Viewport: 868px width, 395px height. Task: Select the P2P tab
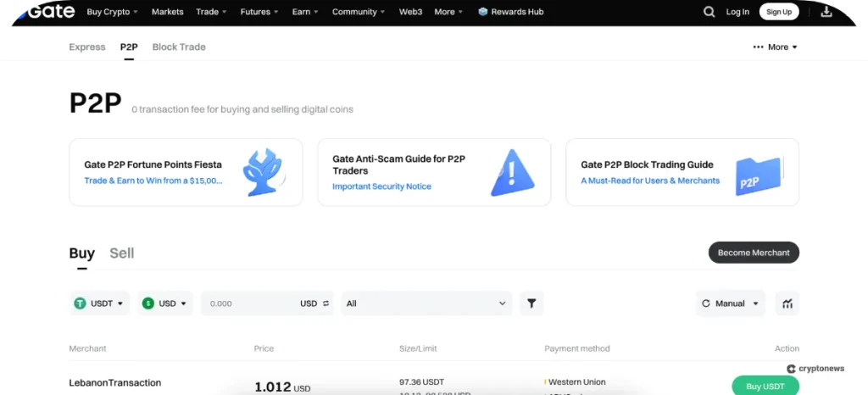tap(129, 47)
